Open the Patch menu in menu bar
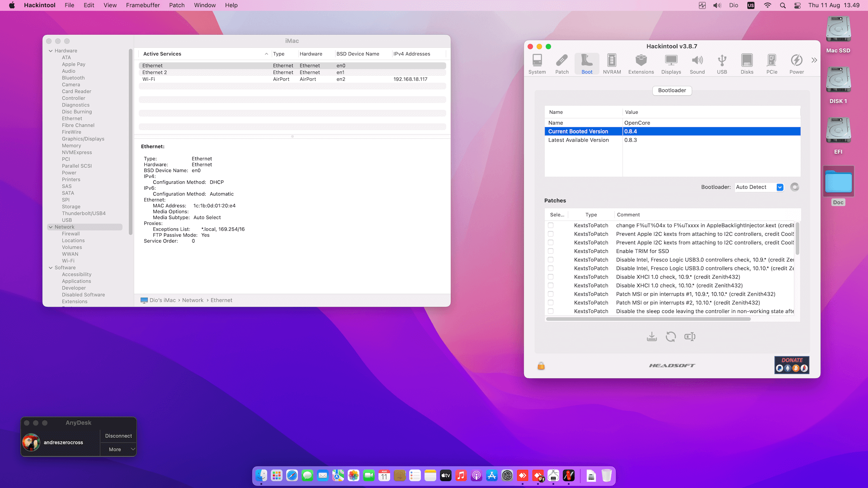This screenshot has height=488, width=868. point(177,5)
